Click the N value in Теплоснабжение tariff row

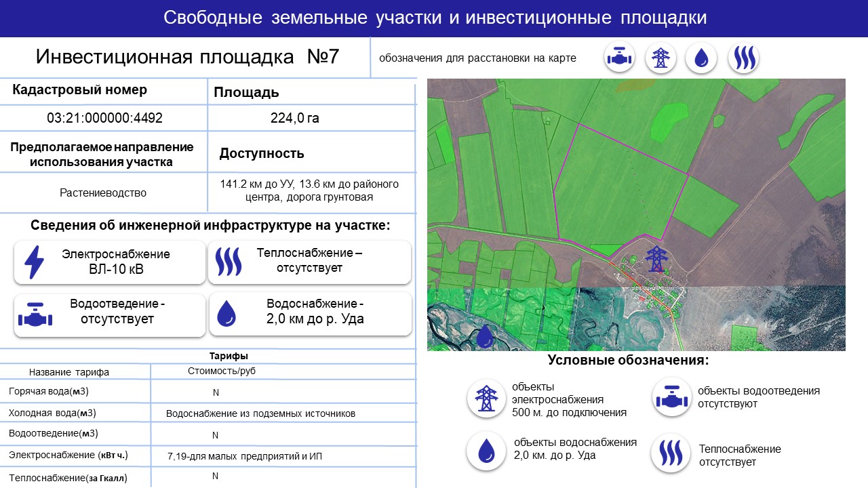(216, 476)
